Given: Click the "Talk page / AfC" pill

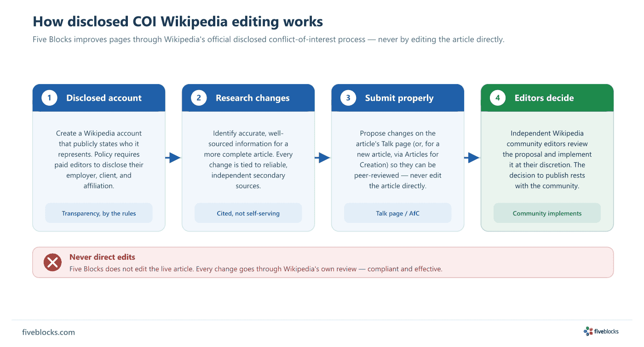Looking at the screenshot, I should pyautogui.click(x=398, y=213).
